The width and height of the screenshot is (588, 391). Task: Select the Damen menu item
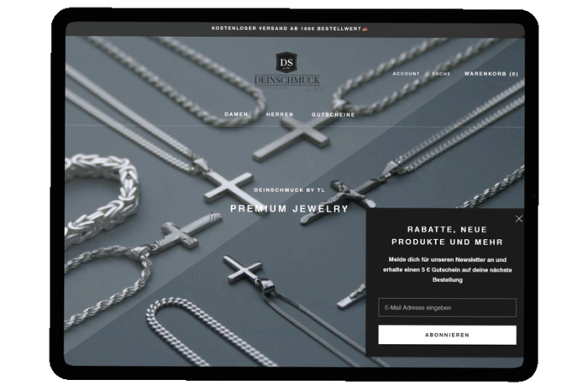pyautogui.click(x=236, y=114)
